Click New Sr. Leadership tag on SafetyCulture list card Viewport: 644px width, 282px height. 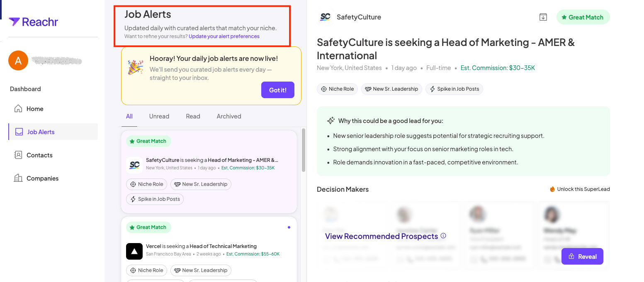[201, 184]
